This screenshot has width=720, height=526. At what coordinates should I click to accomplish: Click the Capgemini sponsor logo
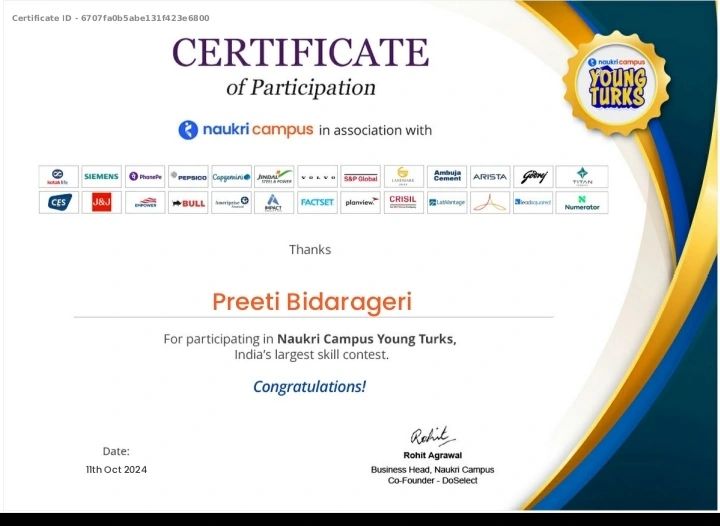pos(231,177)
